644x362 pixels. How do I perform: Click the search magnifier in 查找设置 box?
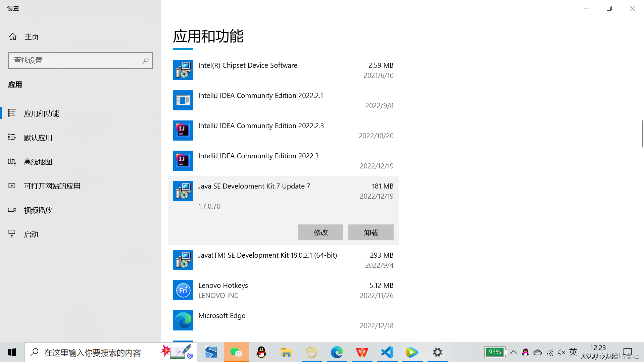(x=145, y=60)
